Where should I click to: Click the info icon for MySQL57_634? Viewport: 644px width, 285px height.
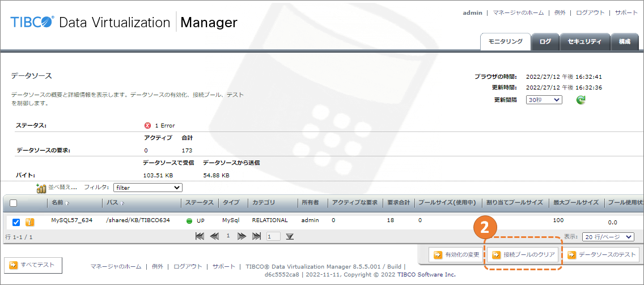tap(30, 222)
